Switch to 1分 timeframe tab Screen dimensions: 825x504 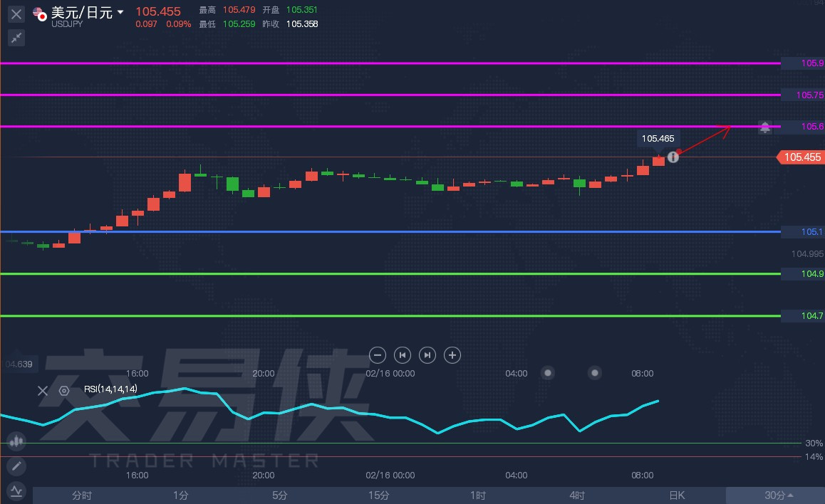(x=181, y=495)
